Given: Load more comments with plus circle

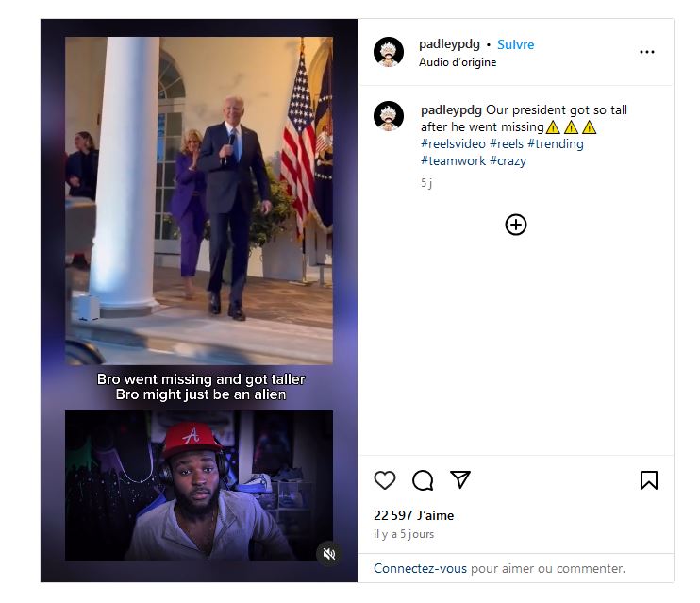Looking at the screenshot, I should [x=515, y=225].
